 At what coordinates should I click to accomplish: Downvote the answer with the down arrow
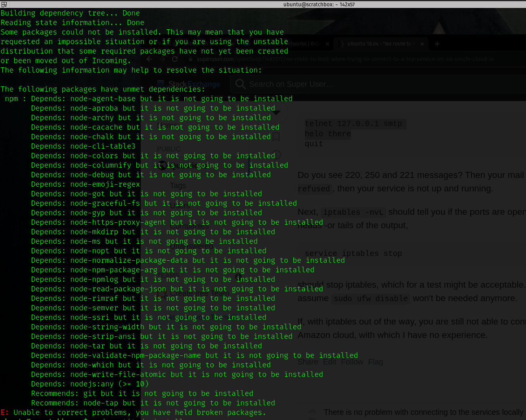[276, 113]
